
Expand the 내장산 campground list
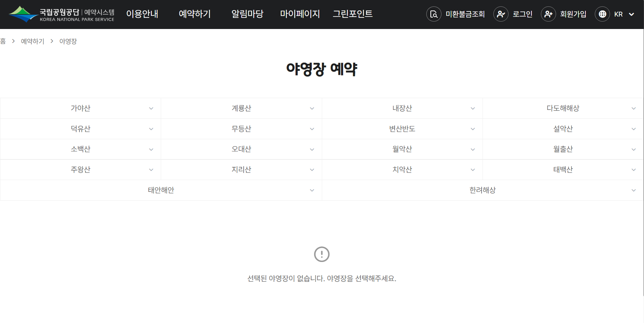[402, 108]
